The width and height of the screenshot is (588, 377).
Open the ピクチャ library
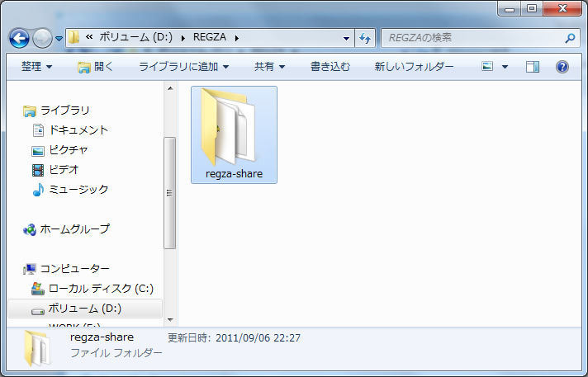pos(69,150)
